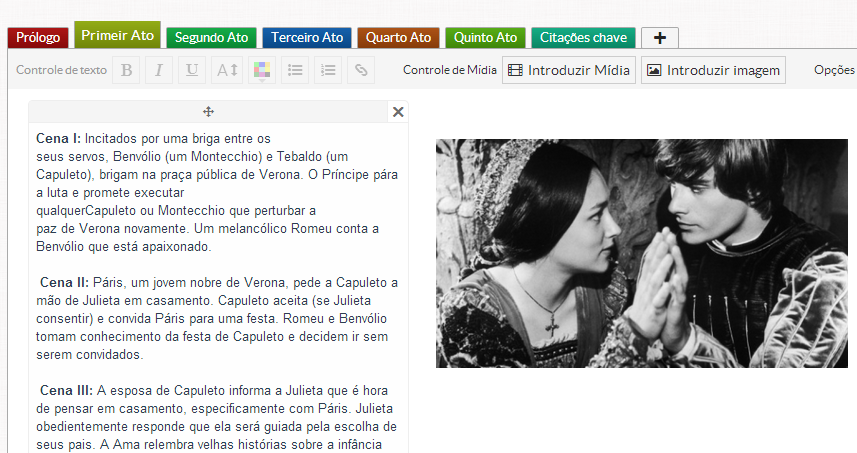The width and height of the screenshot is (857, 453).
Task: Switch to the Quinto Ato tab
Action: click(485, 38)
